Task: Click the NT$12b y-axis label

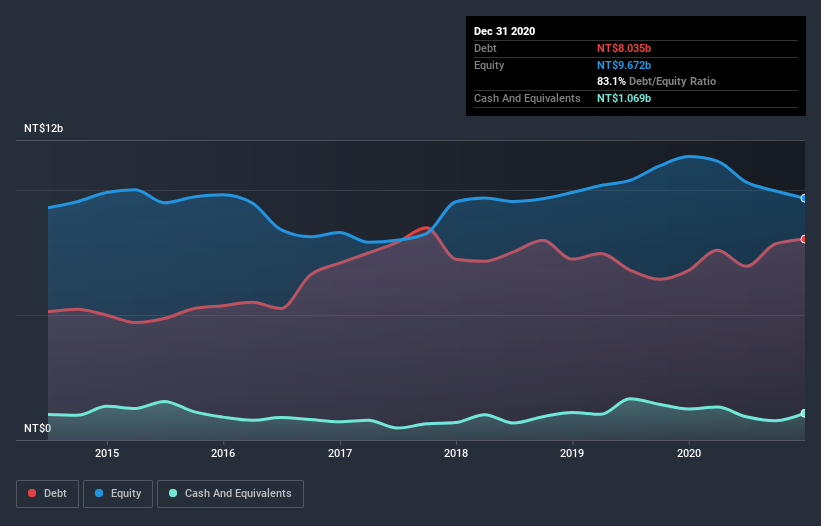Action: tap(43, 128)
